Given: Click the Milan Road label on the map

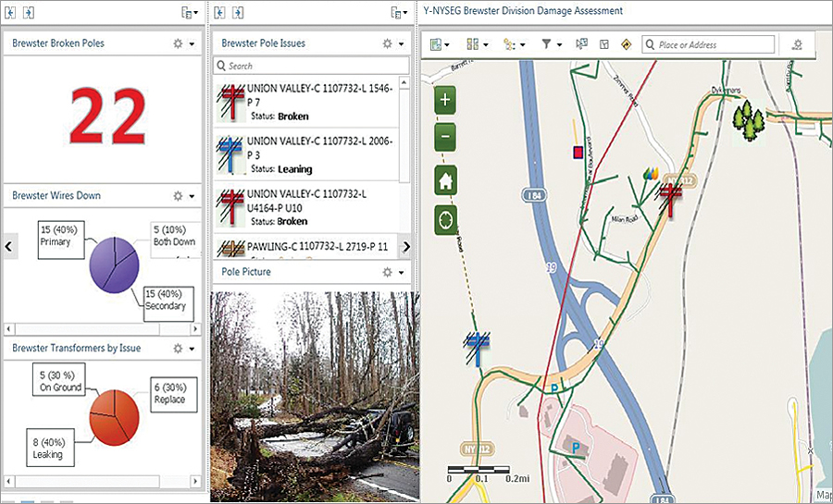Looking at the screenshot, I should pos(624,218).
